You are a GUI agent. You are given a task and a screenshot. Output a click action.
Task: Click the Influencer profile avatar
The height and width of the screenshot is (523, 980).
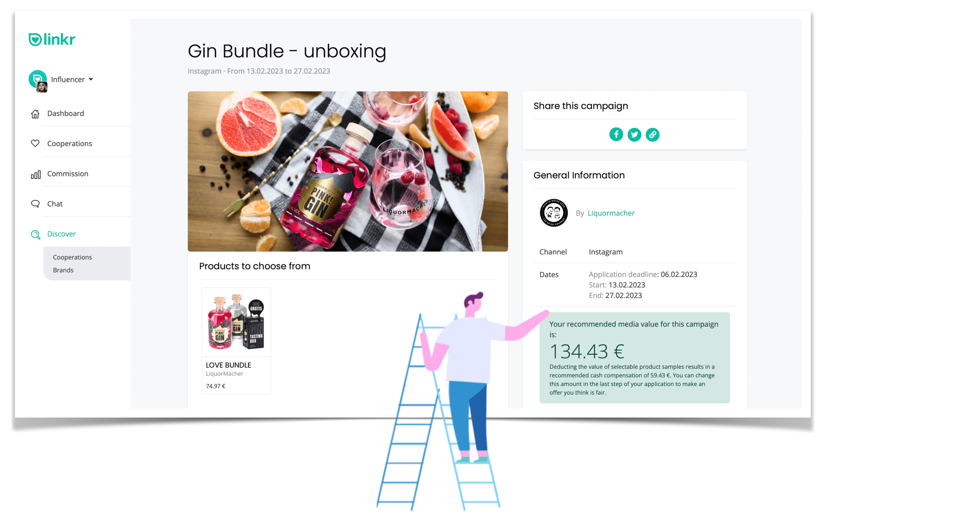[x=38, y=81]
